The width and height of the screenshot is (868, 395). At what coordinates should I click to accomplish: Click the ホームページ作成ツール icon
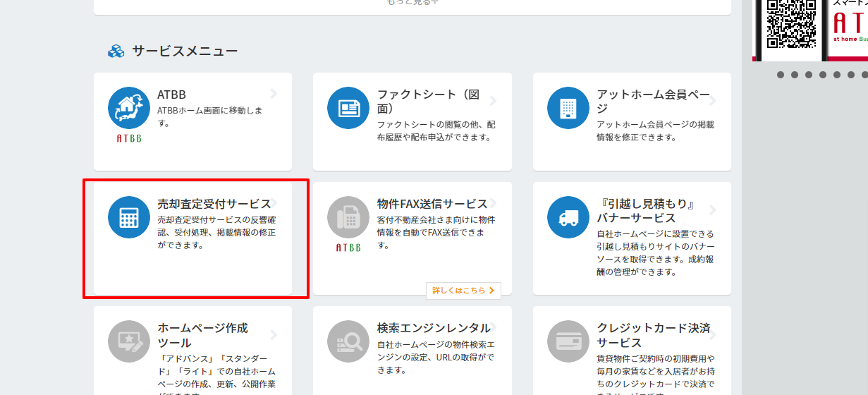point(129,341)
